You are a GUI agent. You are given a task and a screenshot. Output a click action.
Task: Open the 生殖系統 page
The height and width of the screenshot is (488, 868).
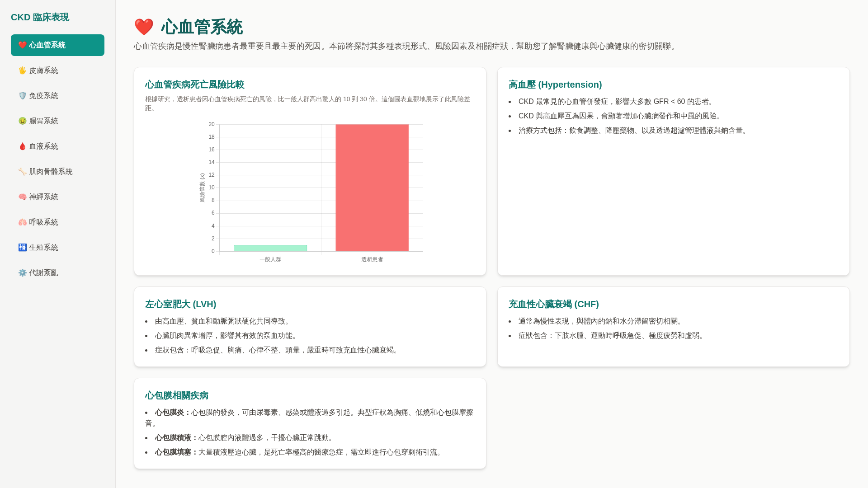(x=57, y=248)
